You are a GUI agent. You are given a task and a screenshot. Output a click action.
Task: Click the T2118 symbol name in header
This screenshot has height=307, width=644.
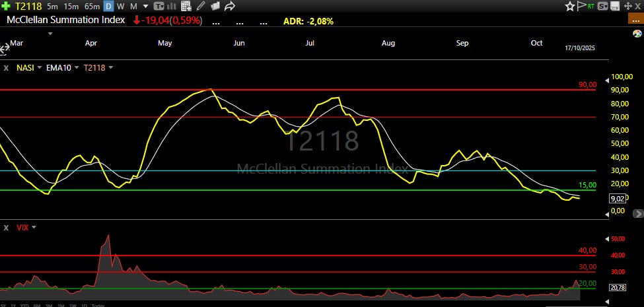point(28,6)
